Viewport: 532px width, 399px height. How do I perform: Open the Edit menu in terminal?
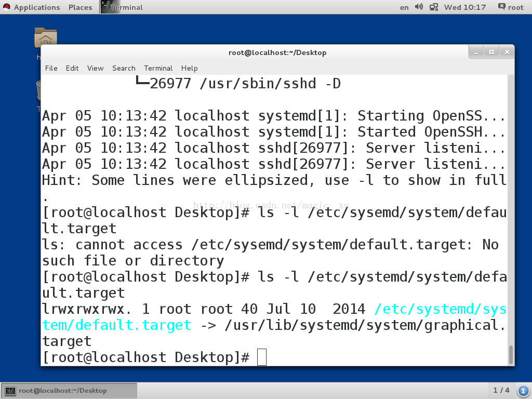click(x=72, y=68)
